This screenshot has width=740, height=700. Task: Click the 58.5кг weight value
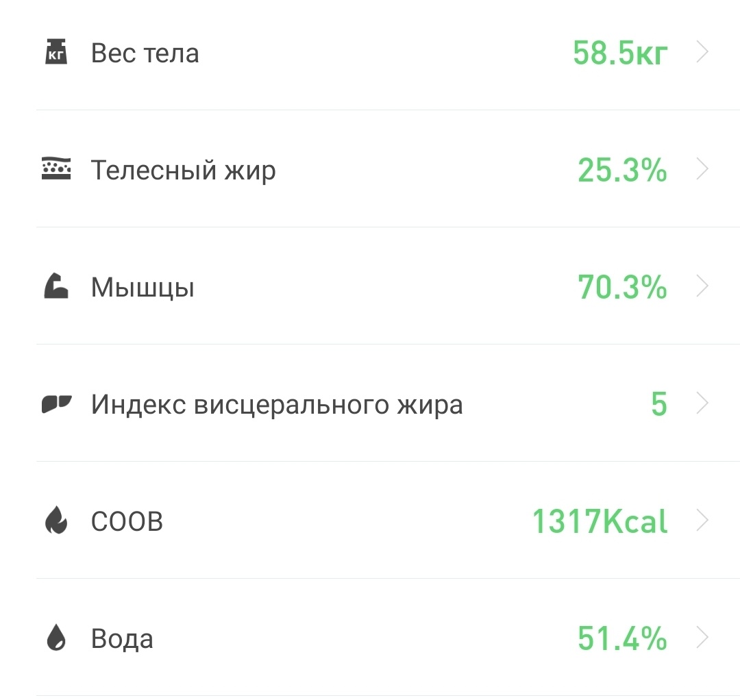619,51
